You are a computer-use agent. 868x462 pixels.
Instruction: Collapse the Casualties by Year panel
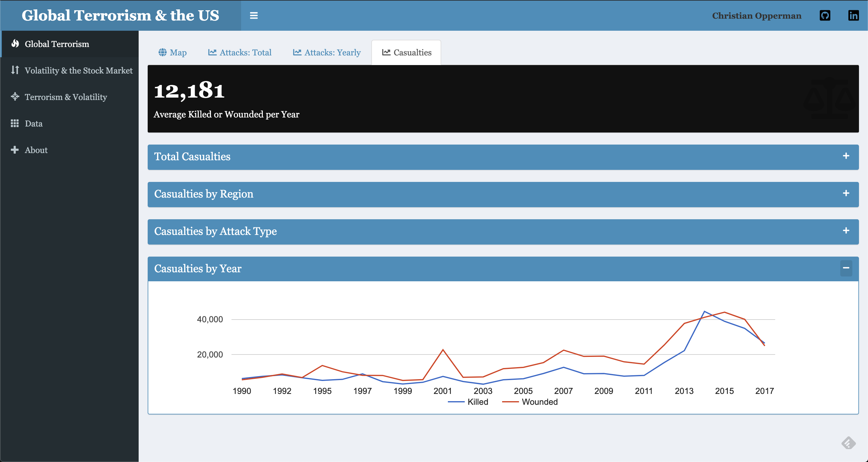point(846,268)
